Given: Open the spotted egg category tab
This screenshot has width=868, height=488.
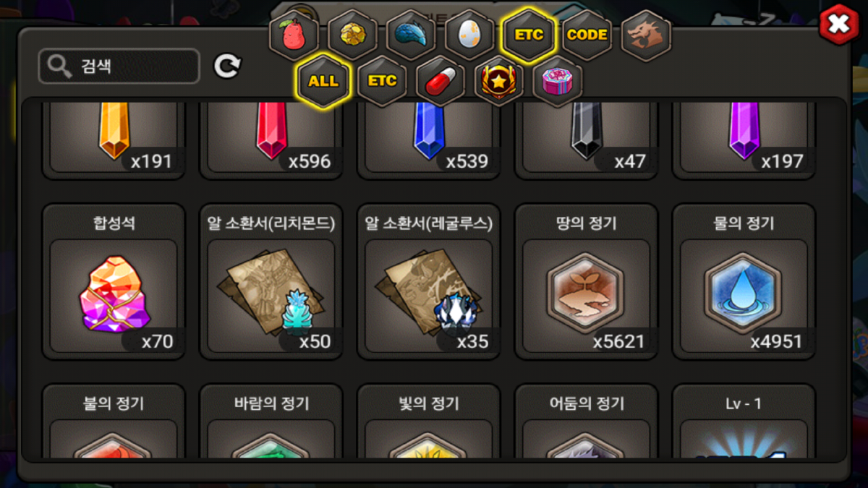Looking at the screenshot, I should click(x=469, y=34).
